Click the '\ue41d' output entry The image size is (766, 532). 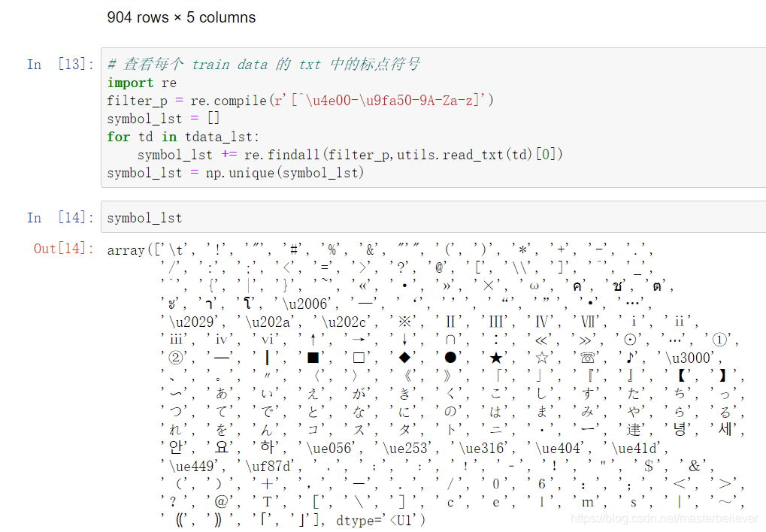click(x=636, y=448)
